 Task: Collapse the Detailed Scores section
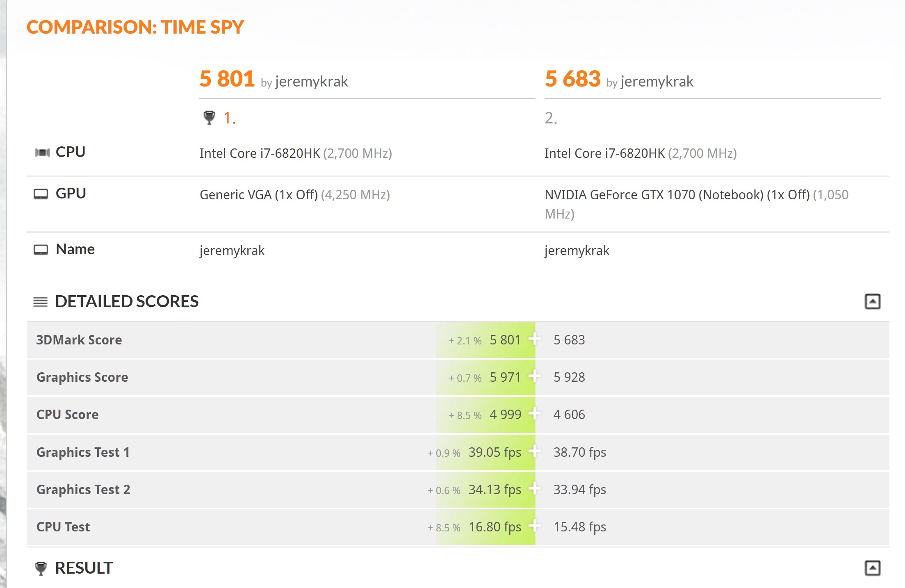(872, 301)
